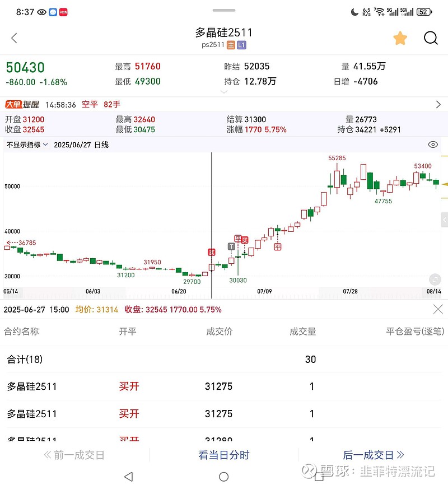Tap the 2025/06/27 日线 period label
Image resolution: width=448 pixels, height=485 pixels.
(81, 144)
